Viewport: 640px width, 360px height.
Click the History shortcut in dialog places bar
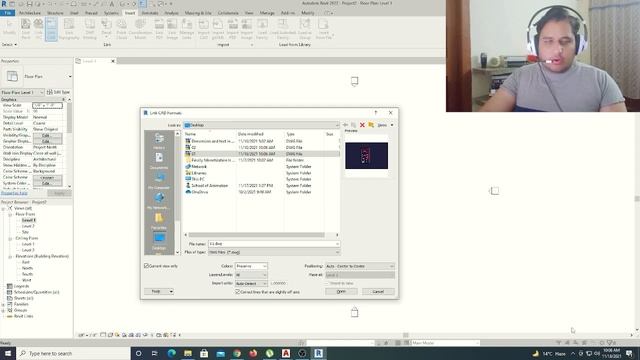point(159,141)
